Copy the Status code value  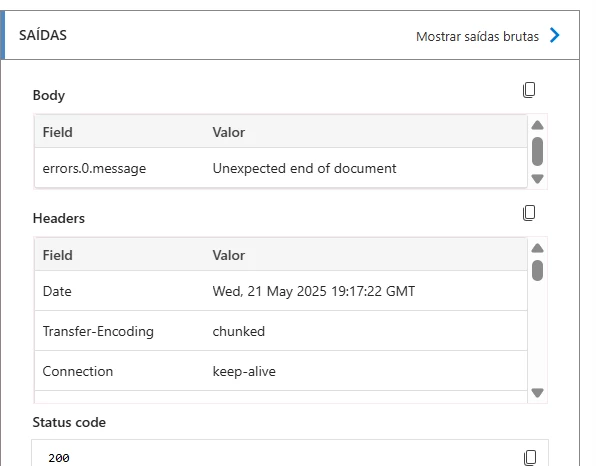(x=530, y=457)
